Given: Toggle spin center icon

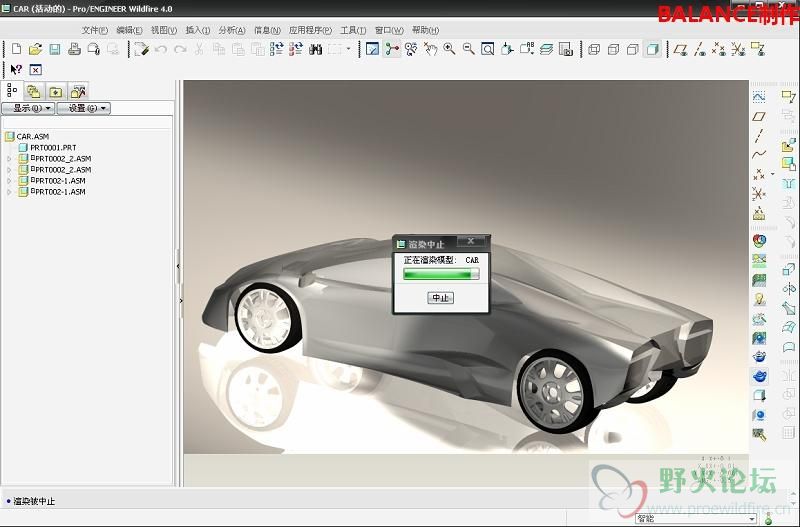Looking at the screenshot, I should click(x=392, y=49).
